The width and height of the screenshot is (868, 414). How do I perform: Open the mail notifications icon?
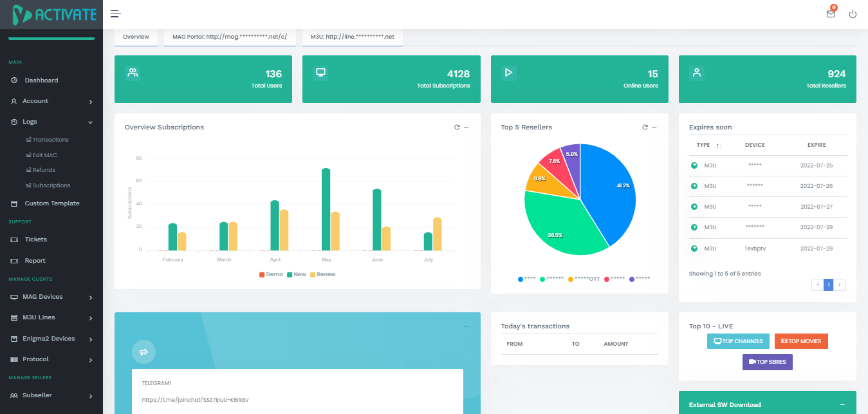point(831,14)
